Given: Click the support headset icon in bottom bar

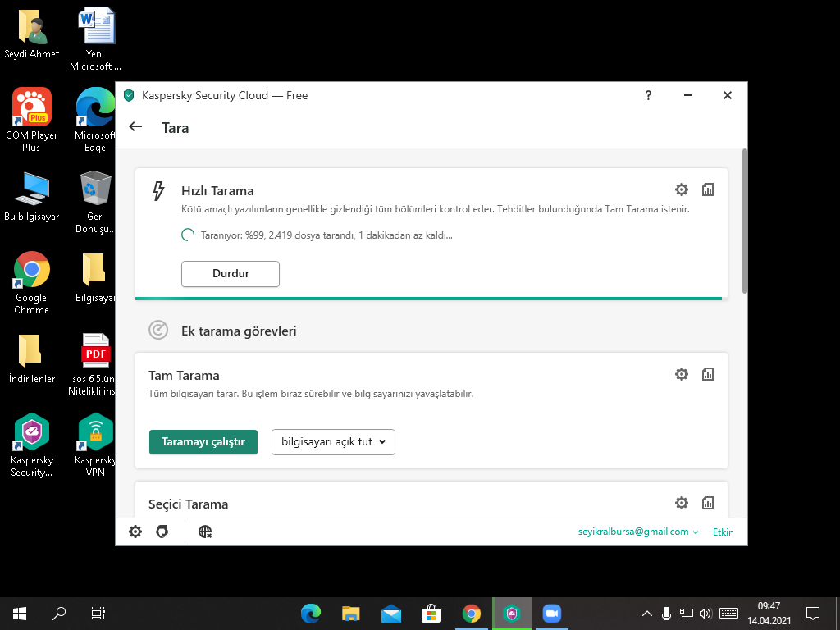Looking at the screenshot, I should (162, 532).
